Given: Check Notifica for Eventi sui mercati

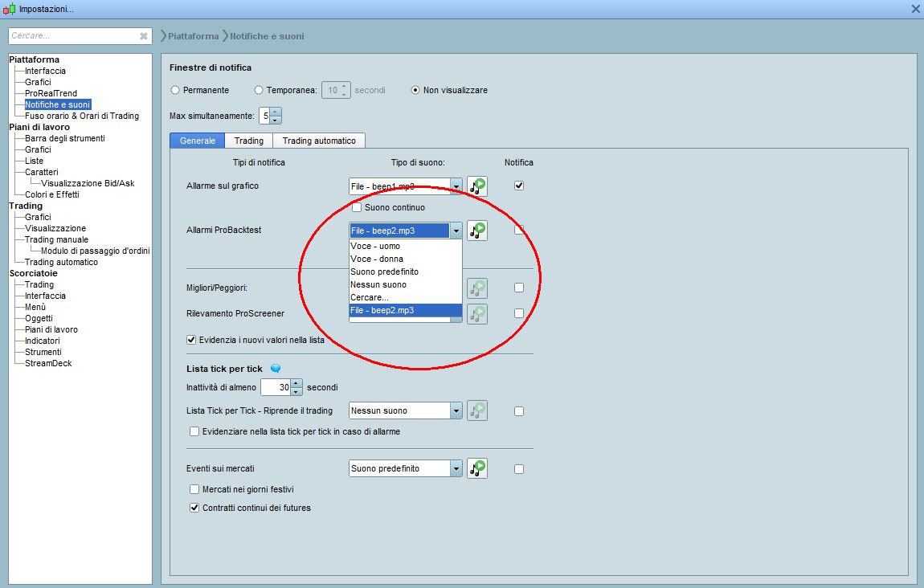Looking at the screenshot, I should (x=518, y=469).
